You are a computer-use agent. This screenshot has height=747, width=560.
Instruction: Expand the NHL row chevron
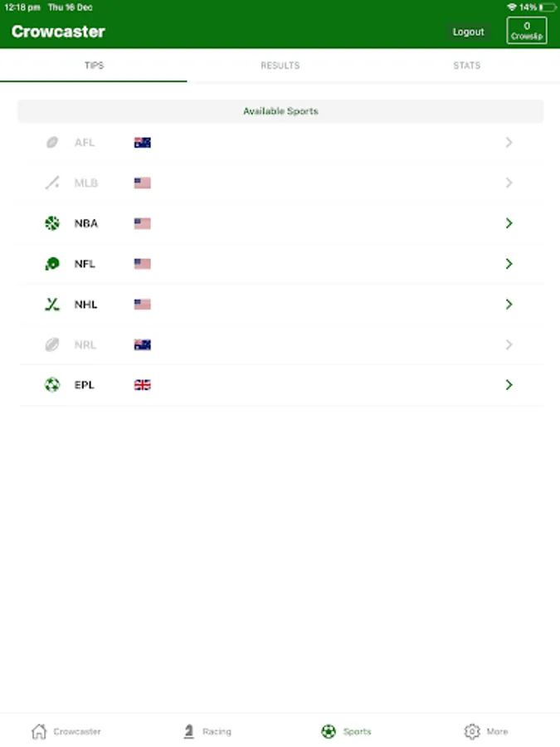click(509, 305)
